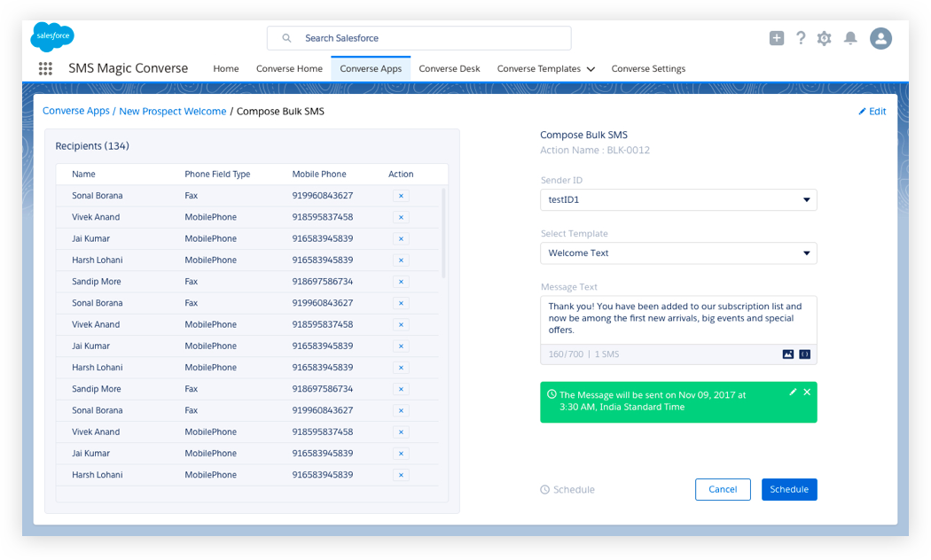
Task: Open the user profile avatar
Action: click(x=881, y=39)
